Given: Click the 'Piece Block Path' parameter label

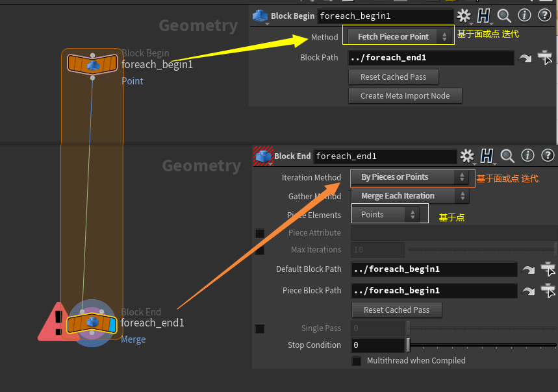Looking at the screenshot, I should coord(312,291).
